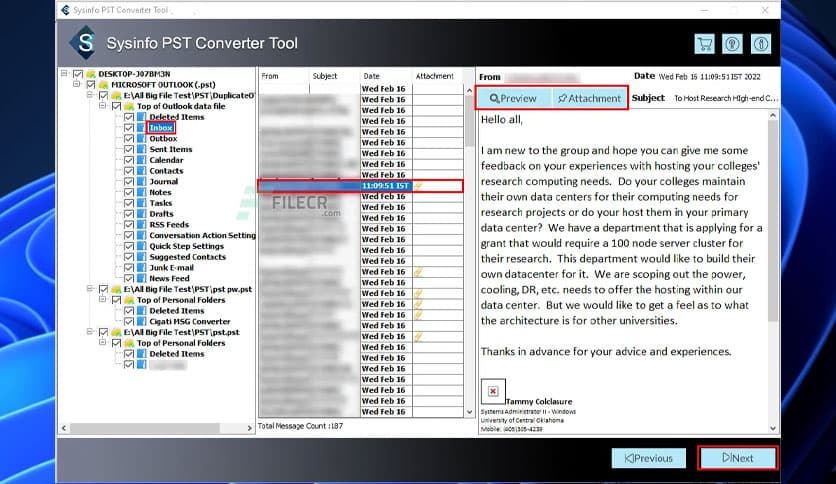836x484 pixels.
Task: Click the preview pane scrollbar up arrow
Action: pyautogui.click(x=773, y=116)
